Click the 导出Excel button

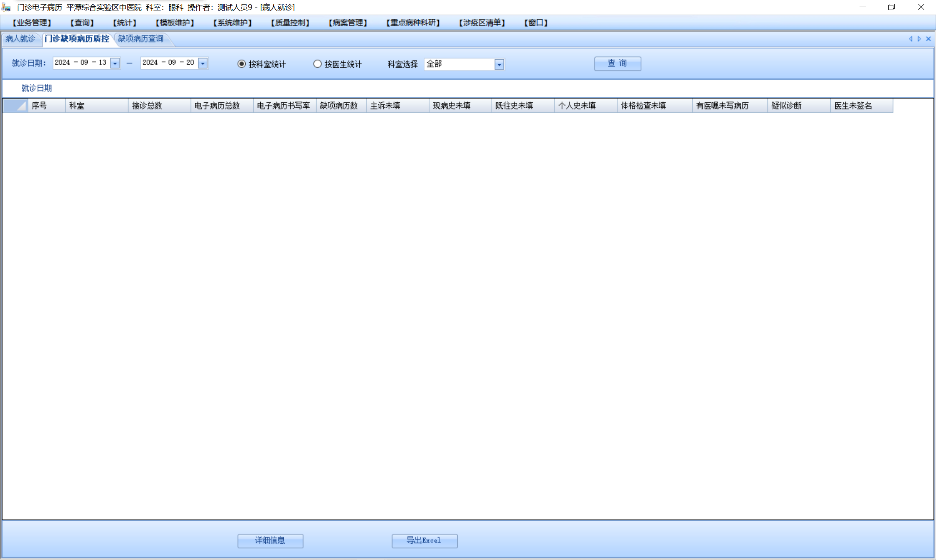pos(424,540)
